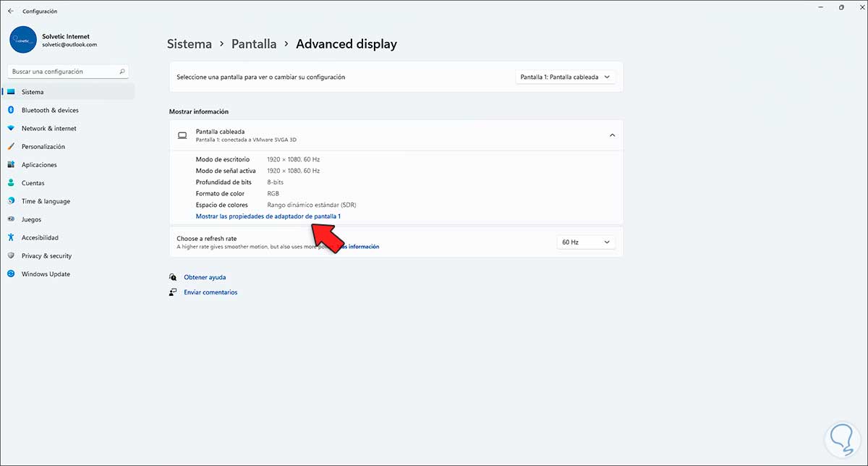Image resolution: width=868 pixels, height=466 pixels.
Task: Go to Time & language settings
Action: pyautogui.click(x=46, y=201)
